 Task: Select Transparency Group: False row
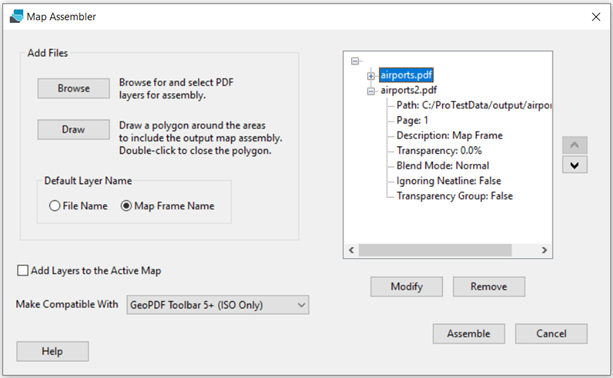pyautogui.click(x=455, y=196)
